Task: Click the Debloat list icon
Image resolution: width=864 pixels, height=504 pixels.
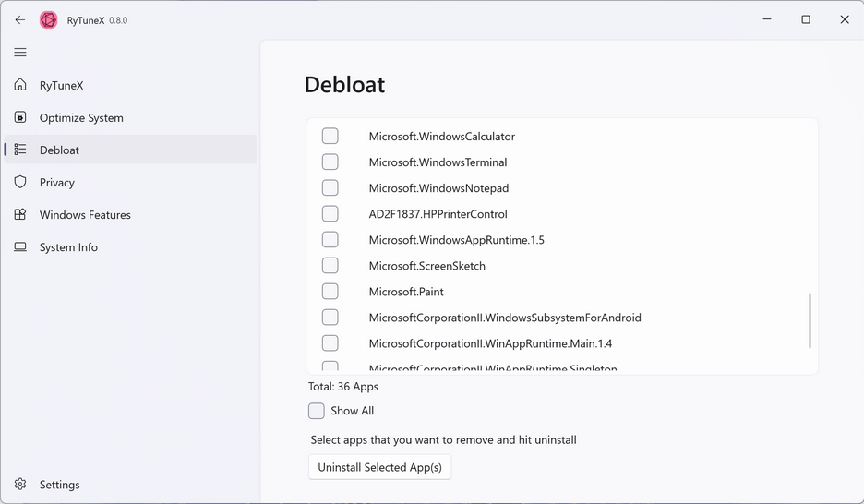Action: 20,150
